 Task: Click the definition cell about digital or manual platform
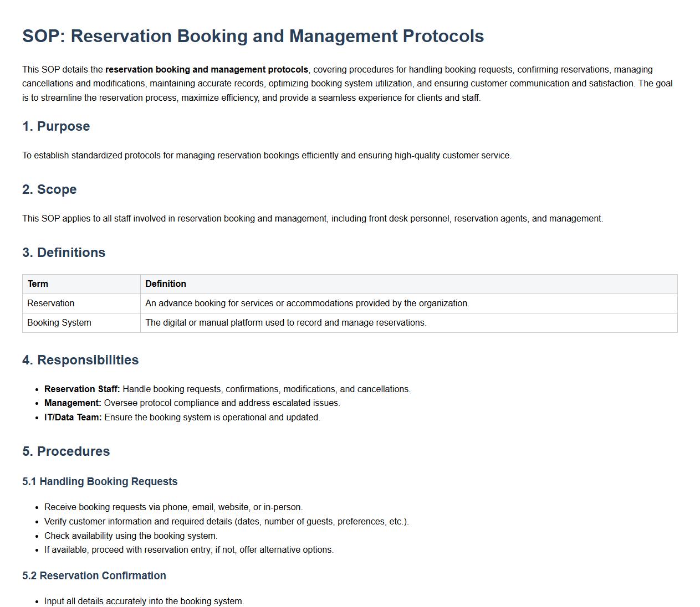(x=285, y=323)
